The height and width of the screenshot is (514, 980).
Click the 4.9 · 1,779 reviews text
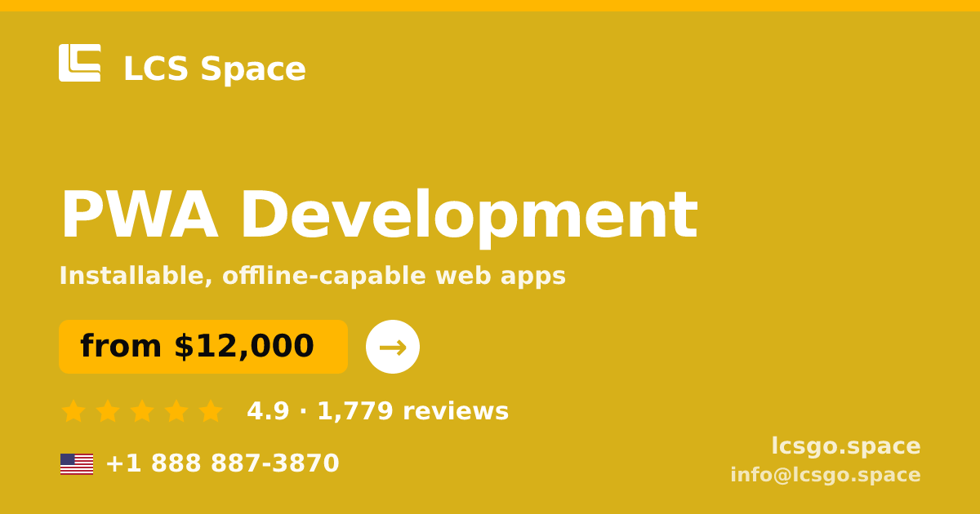[x=377, y=411]
